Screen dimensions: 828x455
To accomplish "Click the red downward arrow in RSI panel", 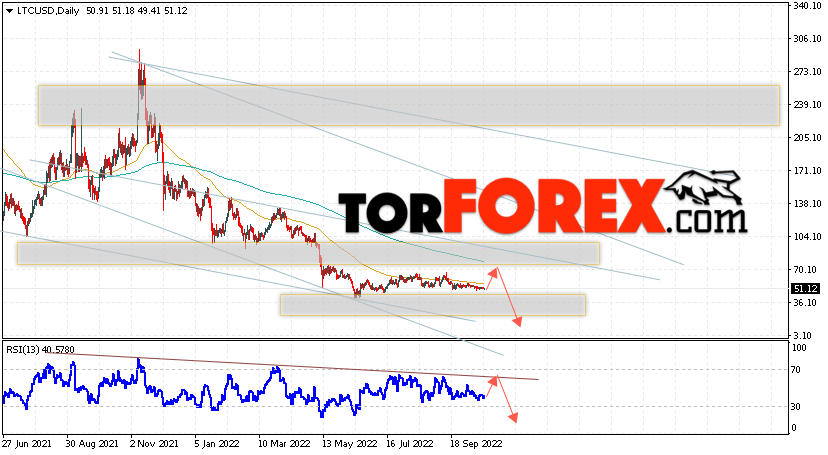I will (x=507, y=400).
